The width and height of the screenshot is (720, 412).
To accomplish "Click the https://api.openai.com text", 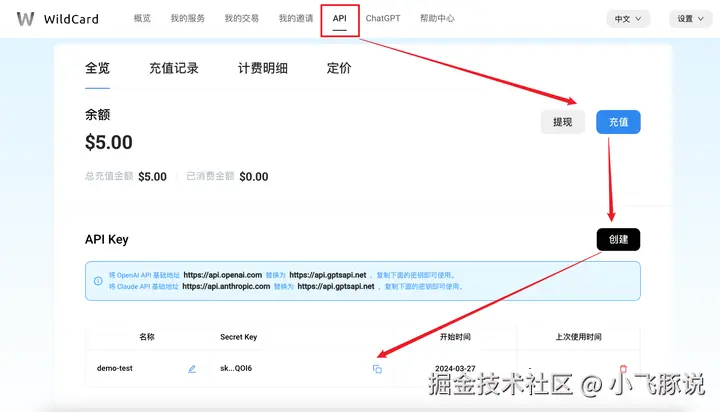I will coord(223,275).
